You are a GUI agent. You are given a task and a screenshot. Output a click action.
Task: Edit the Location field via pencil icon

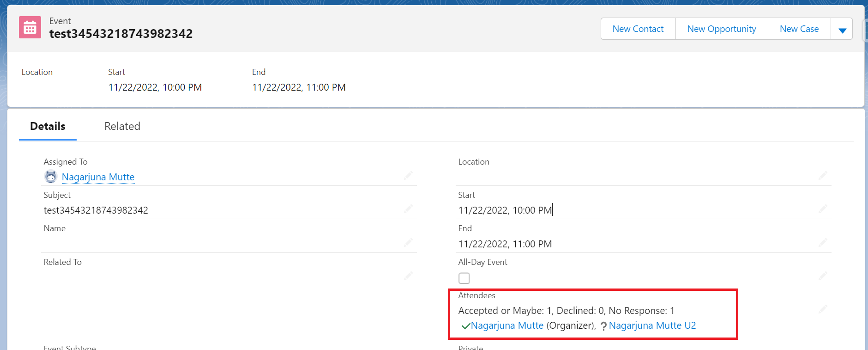[x=823, y=175]
